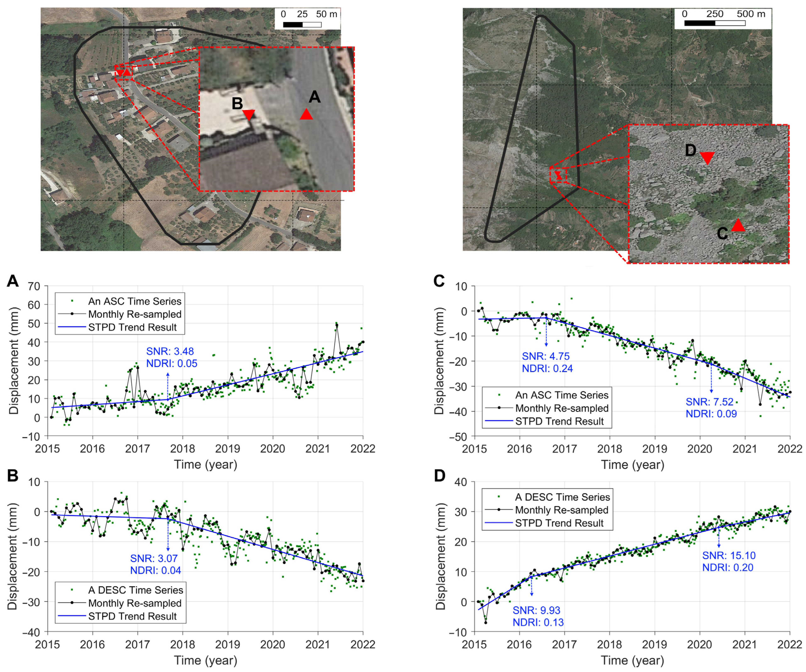This screenshot has height=672, width=806.
Task: Click SNR: 4.75 annotation in chart C
Action: coord(545,356)
